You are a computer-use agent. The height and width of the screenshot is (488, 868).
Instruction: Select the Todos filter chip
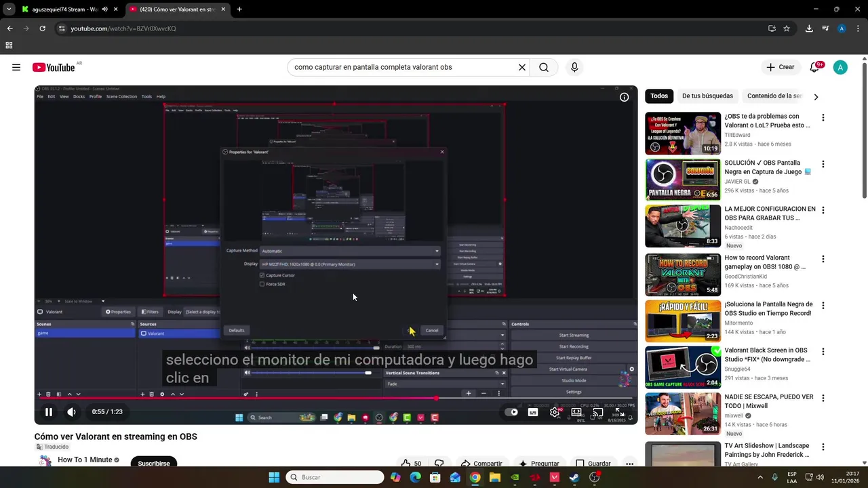click(659, 96)
